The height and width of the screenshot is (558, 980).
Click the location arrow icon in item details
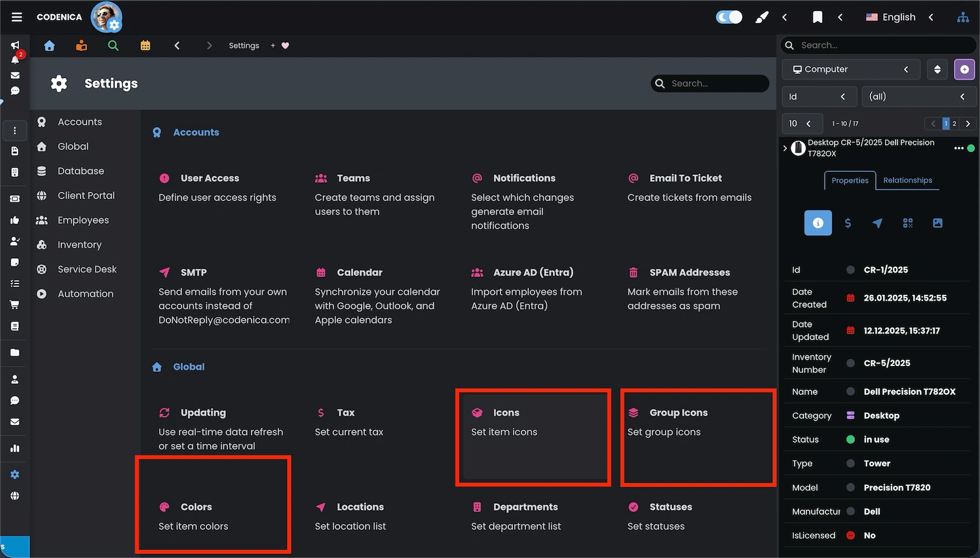tap(878, 223)
